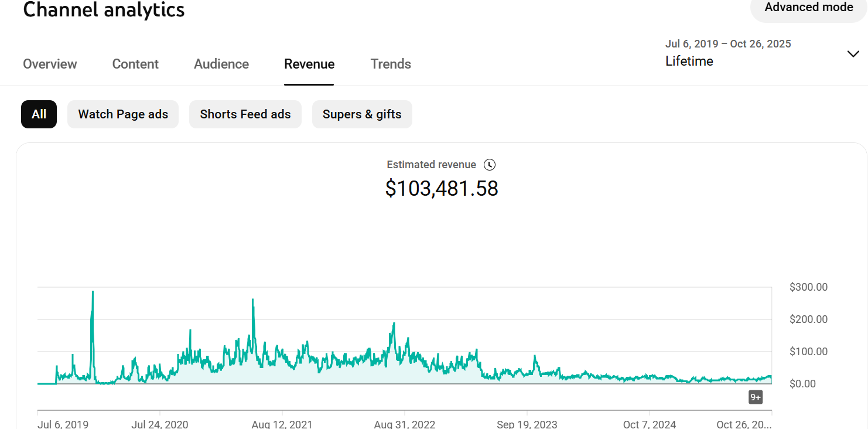Click the clock icon beside Estimated revenue

(490, 165)
